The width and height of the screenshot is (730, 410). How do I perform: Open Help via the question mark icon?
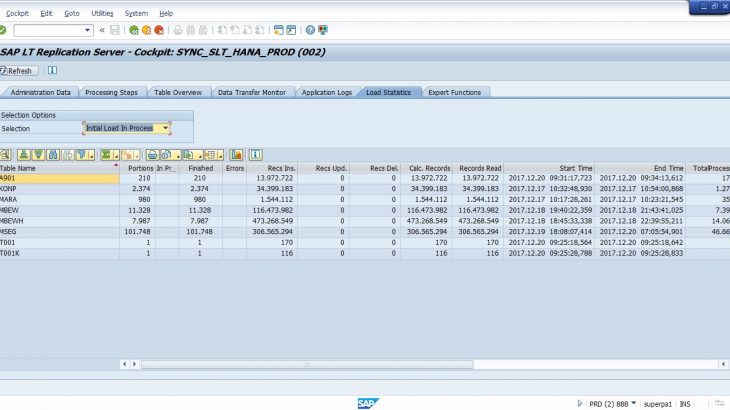tap(311, 30)
